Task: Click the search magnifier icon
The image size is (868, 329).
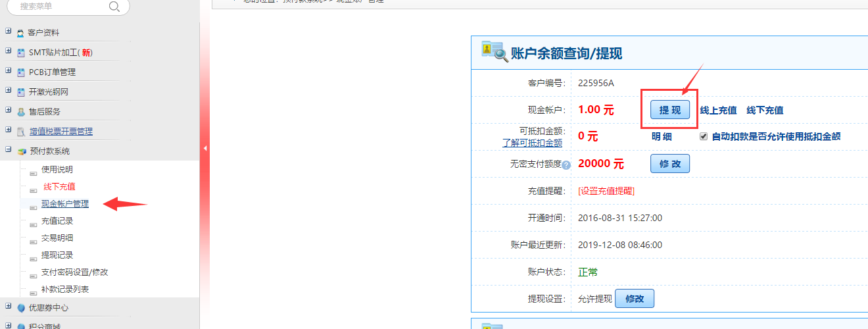Action: click(x=114, y=7)
